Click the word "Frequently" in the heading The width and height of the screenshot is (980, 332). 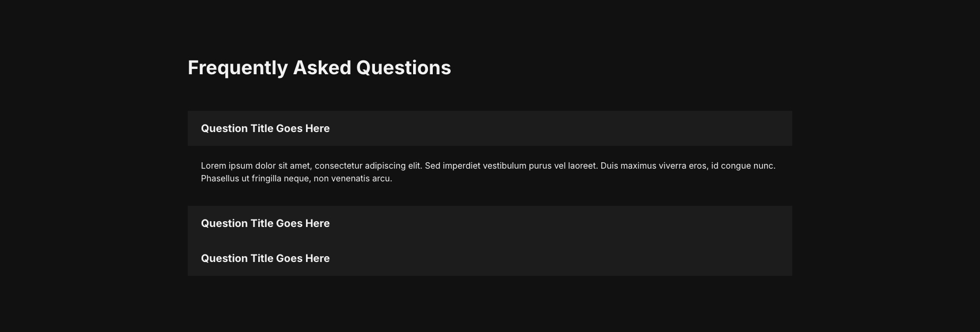pyautogui.click(x=238, y=68)
